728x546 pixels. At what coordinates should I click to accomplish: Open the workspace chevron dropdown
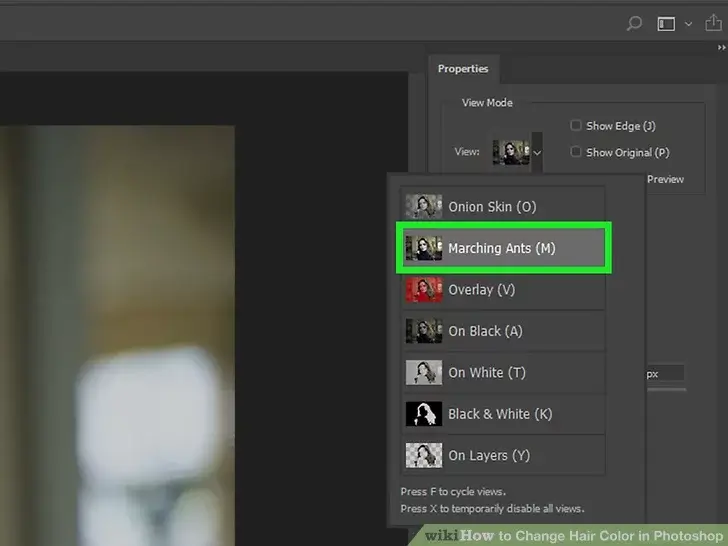click(x=688, y=24)
